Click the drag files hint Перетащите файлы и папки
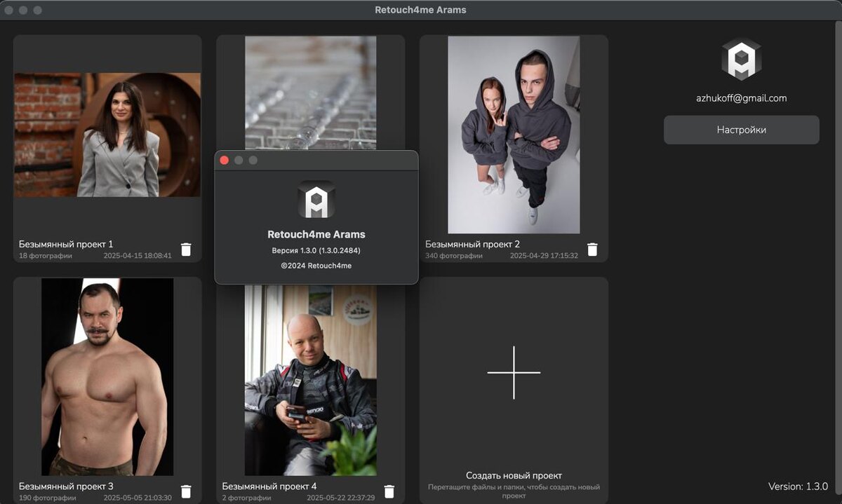Screen dimensions: 842x504 (514, 491)
